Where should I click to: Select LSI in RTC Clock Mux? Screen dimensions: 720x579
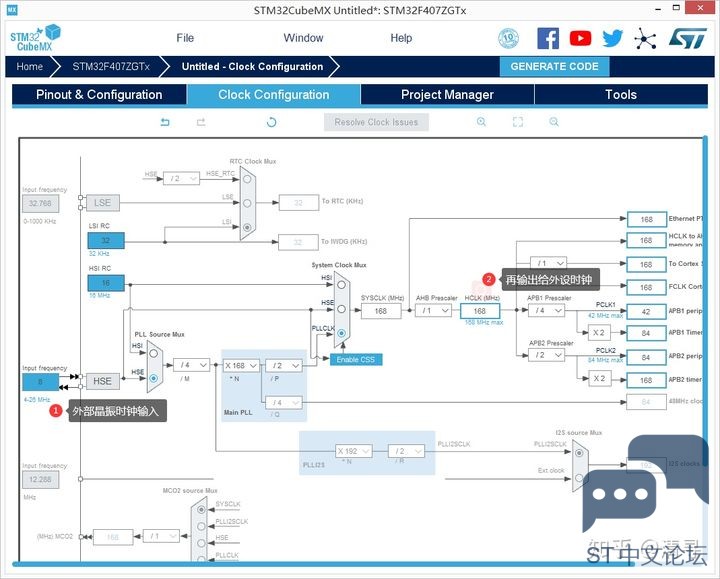[x=247, y=227]
